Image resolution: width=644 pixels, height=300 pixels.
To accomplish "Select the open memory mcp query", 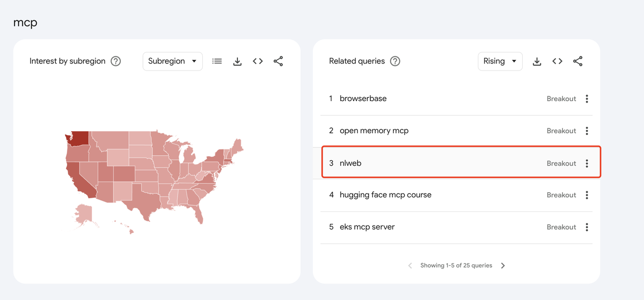I will [x=374, y=131].
